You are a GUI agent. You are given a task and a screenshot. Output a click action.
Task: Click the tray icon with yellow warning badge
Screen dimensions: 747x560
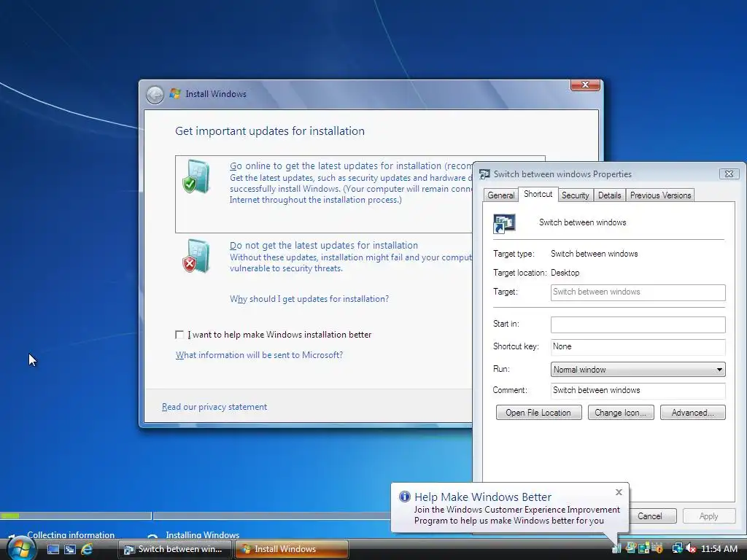click(657, 548)
